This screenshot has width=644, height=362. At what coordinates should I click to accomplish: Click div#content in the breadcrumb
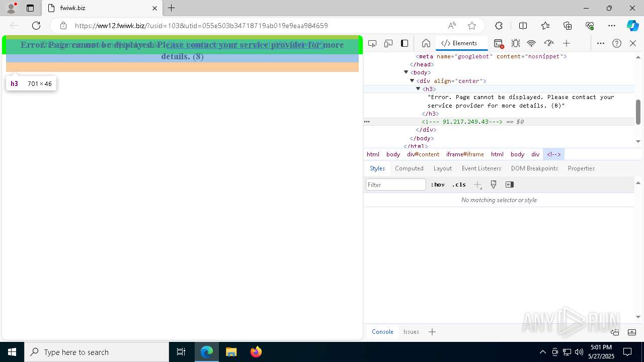tap(423, 154)
